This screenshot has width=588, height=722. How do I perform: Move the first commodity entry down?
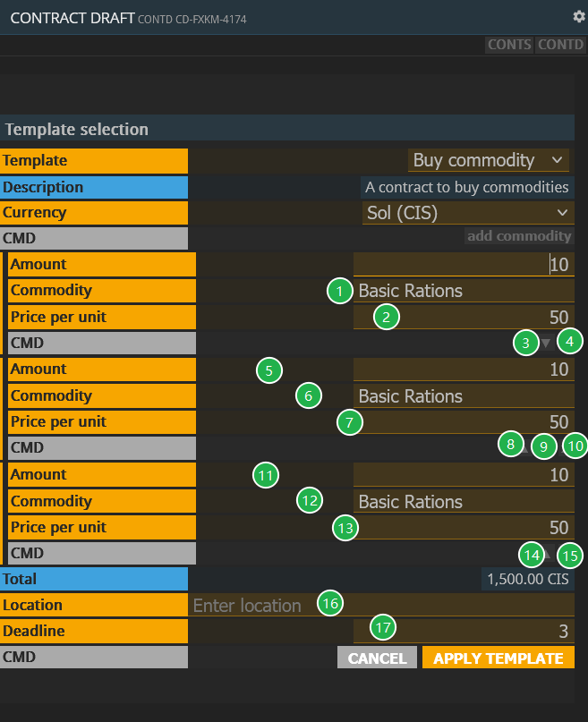[x=546, y=343]
